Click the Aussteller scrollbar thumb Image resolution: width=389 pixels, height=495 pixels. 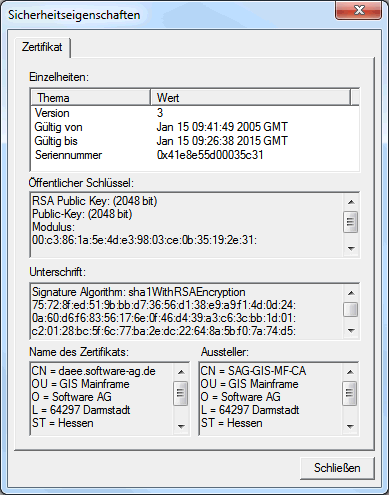point(350,393)
